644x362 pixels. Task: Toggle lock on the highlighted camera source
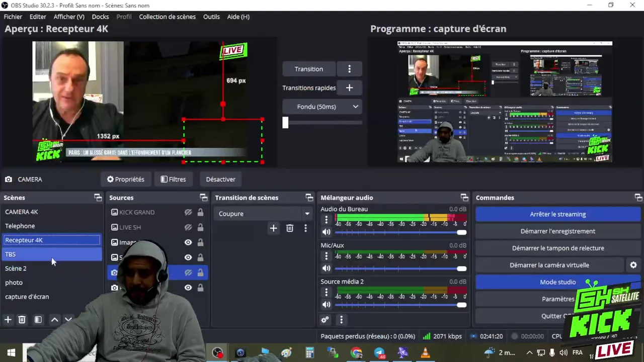point(200,273)
